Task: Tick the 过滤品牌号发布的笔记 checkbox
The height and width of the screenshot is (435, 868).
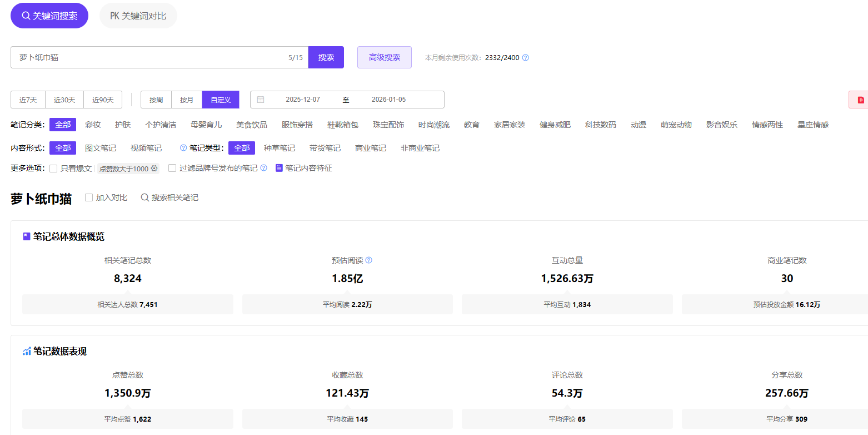Action: pyautogui.click(x=172, y=168)
